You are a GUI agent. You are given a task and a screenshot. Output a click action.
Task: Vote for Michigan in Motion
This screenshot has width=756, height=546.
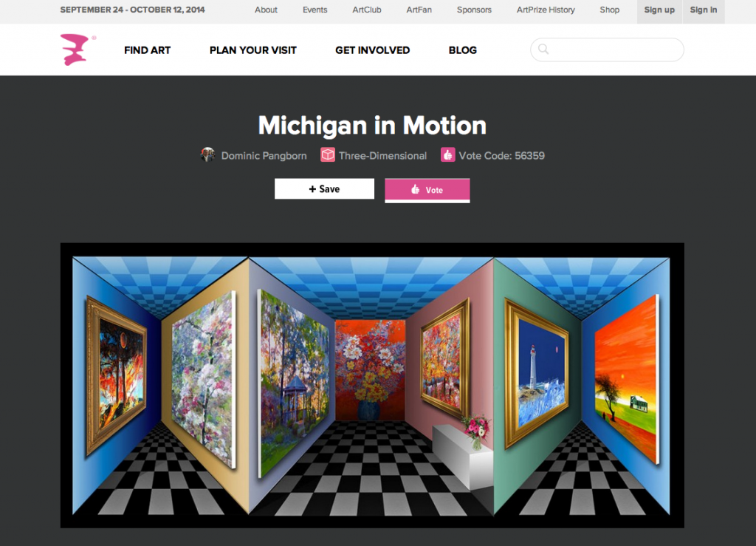(x=427, y=190)
